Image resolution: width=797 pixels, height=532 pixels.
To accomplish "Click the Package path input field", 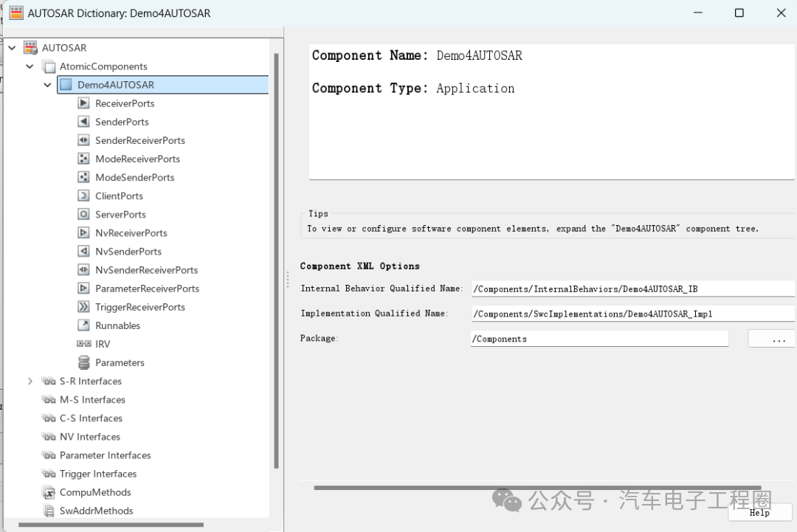I will click(x=600, y=339).
